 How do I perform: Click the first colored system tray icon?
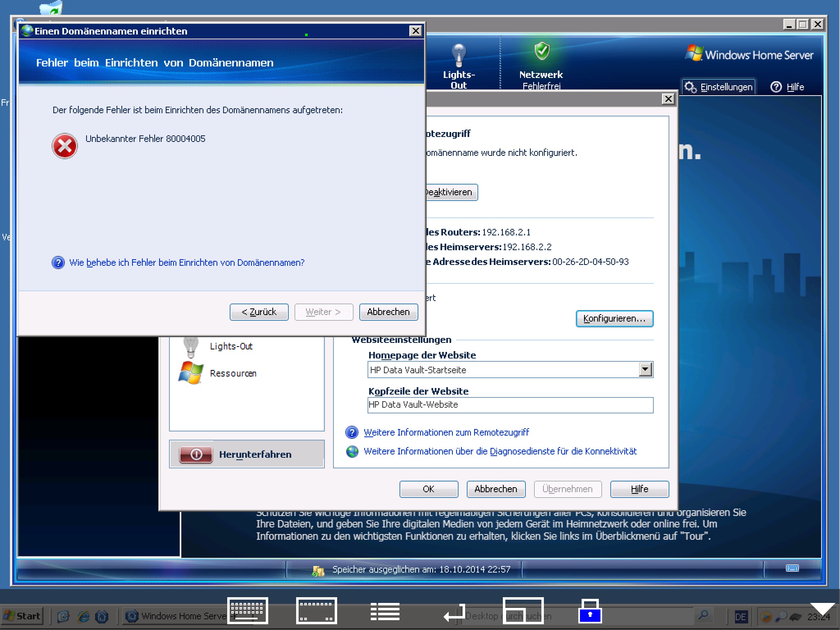765,616
